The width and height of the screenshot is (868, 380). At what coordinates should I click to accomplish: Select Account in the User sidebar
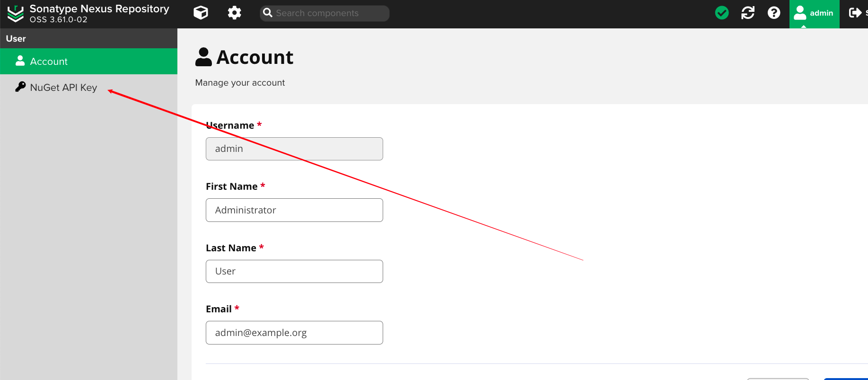88,61
